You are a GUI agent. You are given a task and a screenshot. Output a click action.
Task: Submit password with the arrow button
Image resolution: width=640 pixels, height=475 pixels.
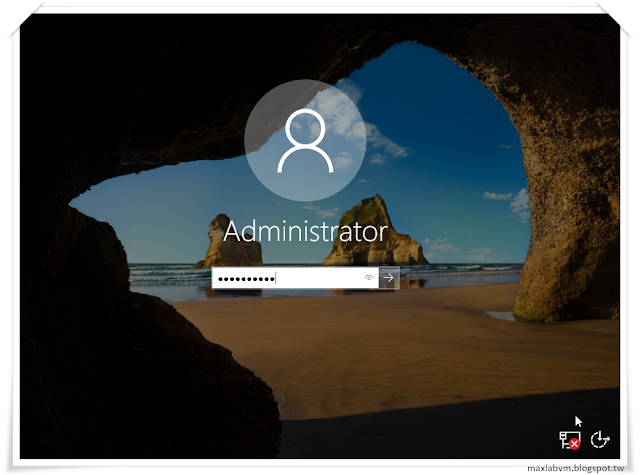click(x=389, y=278)
